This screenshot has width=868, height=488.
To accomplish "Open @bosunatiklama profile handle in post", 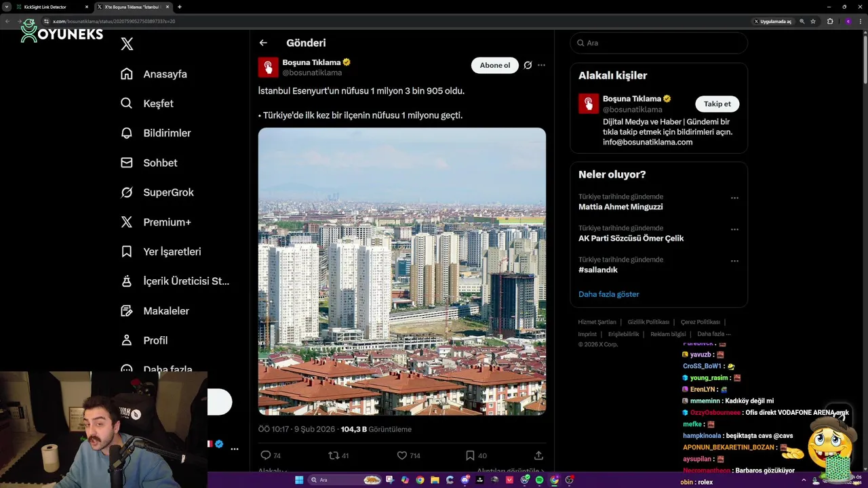I will click(312, 73).
